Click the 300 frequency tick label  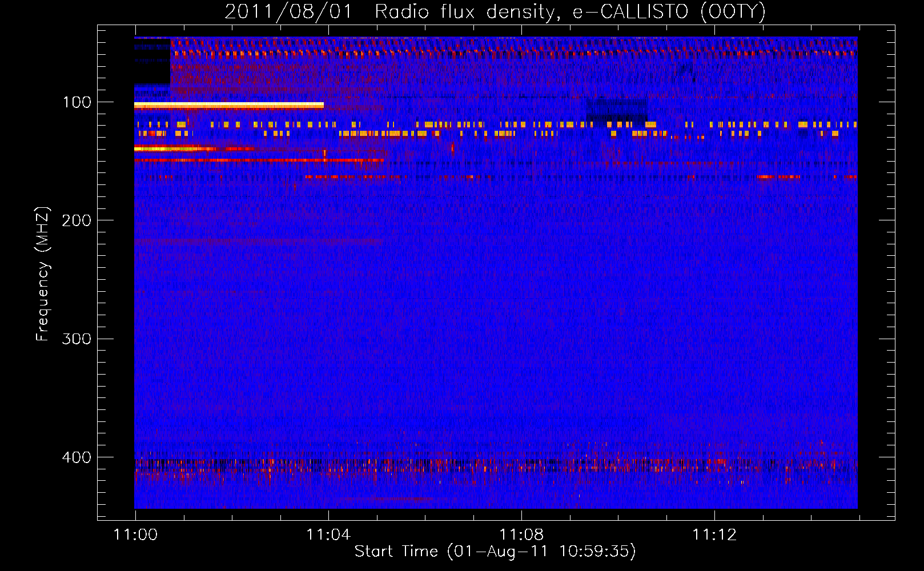pyautogui.click(x=77, y=339)
